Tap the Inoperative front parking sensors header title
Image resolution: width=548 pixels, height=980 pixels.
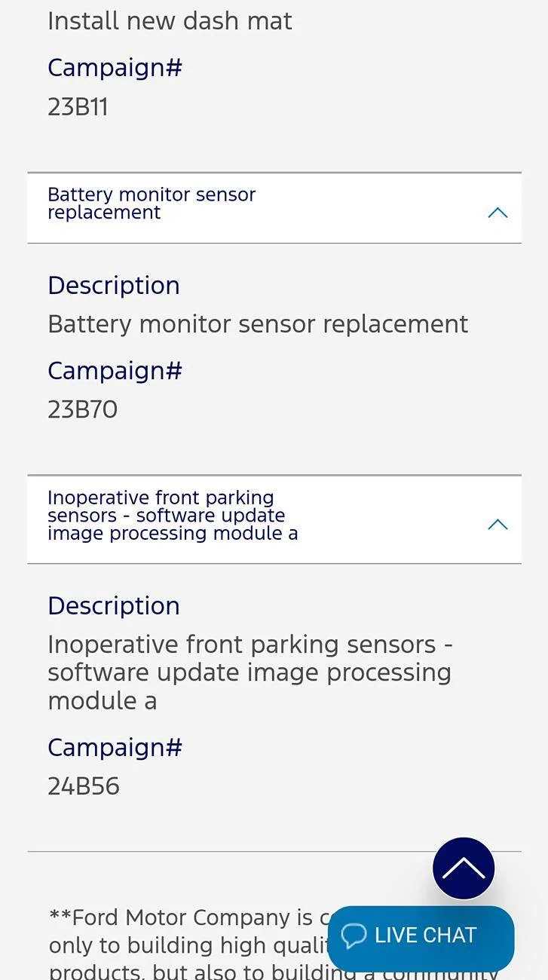(173, 516)
